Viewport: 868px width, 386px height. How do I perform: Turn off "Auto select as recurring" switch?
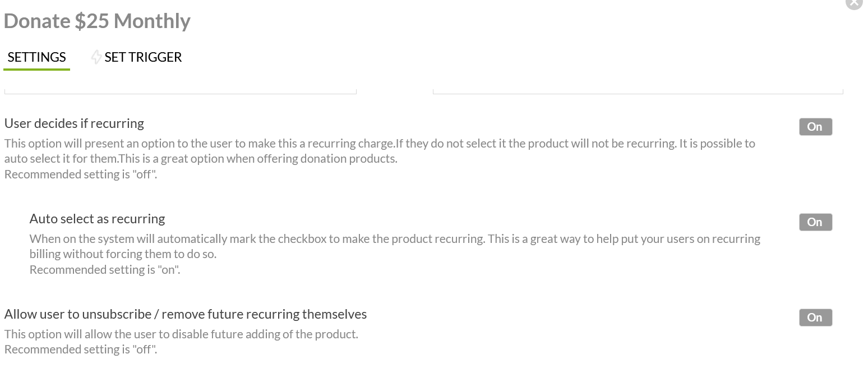point(815,222)
